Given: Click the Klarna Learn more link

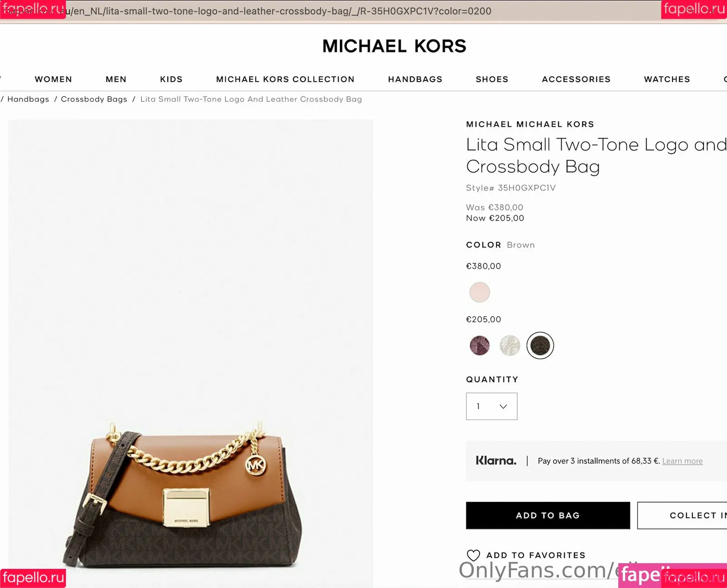Looking at the screenshot, I should coord(682,461).
